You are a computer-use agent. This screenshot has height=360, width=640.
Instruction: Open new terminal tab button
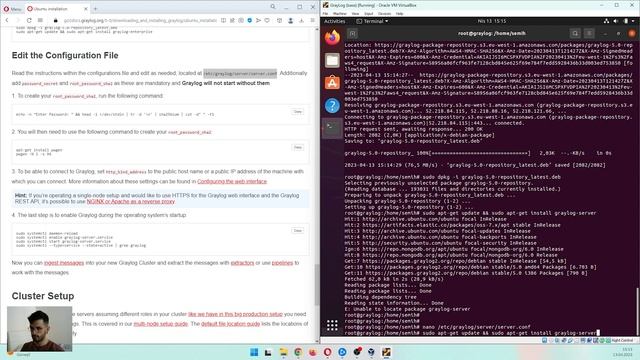click(x=353, y=33)
